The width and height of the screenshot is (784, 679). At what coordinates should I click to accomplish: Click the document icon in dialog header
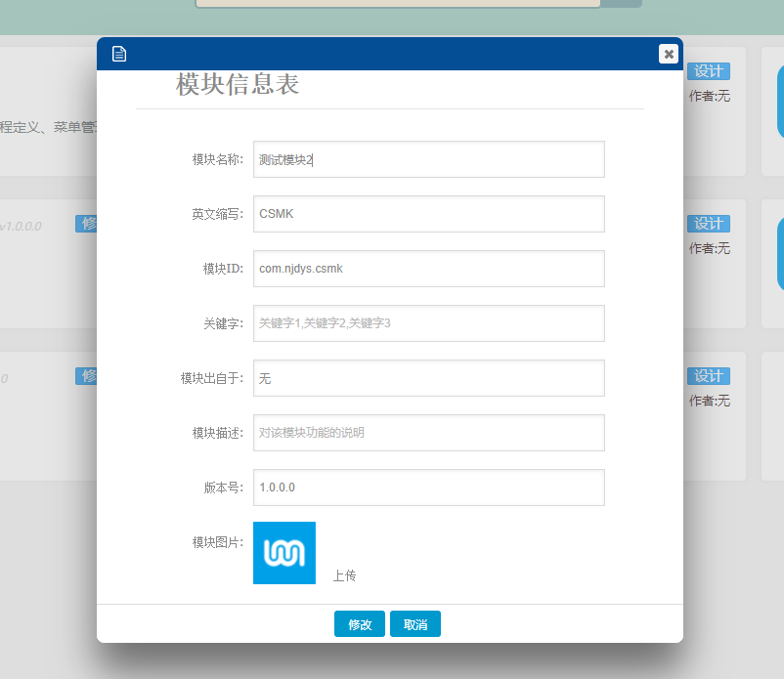[119, 54]
